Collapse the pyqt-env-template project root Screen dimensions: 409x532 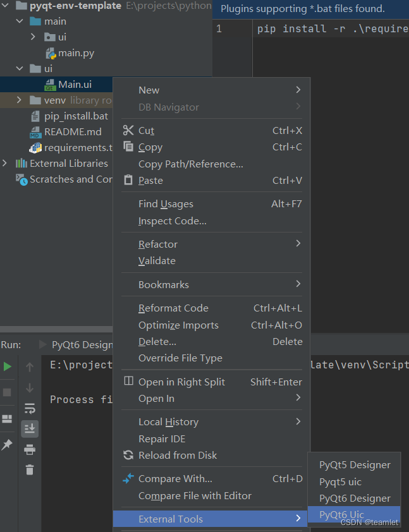point(5,6)
